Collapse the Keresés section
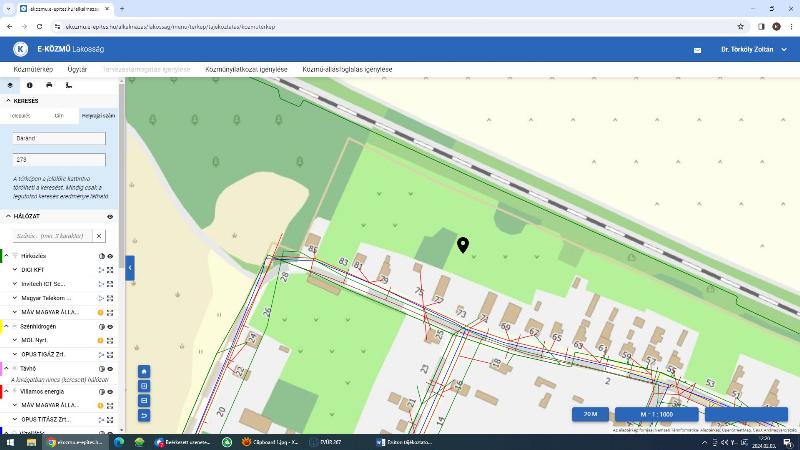 coord(8,100)
